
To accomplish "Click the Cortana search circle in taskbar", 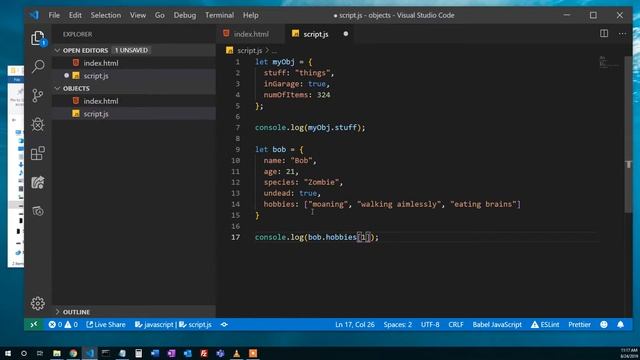I will point(24,353).
